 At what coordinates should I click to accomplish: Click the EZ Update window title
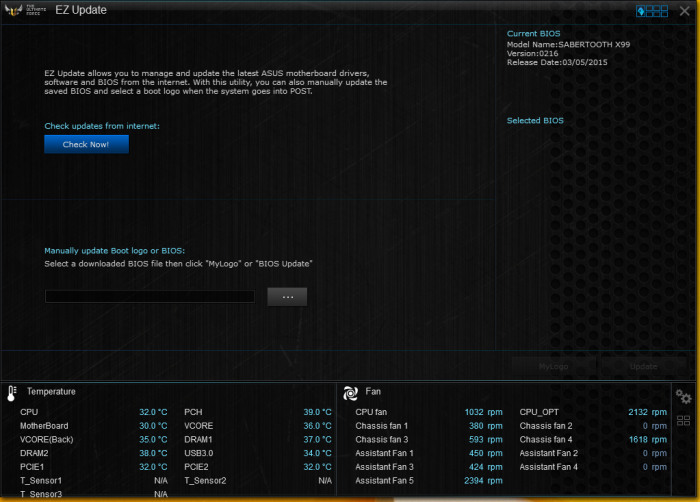tap(81, 10)
